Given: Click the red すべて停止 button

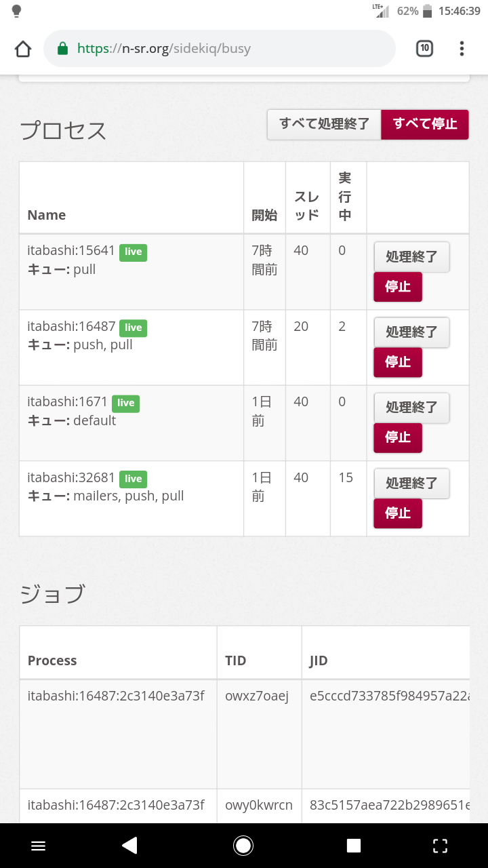Looking at the screenshot, I should click(x=425, y=125).
